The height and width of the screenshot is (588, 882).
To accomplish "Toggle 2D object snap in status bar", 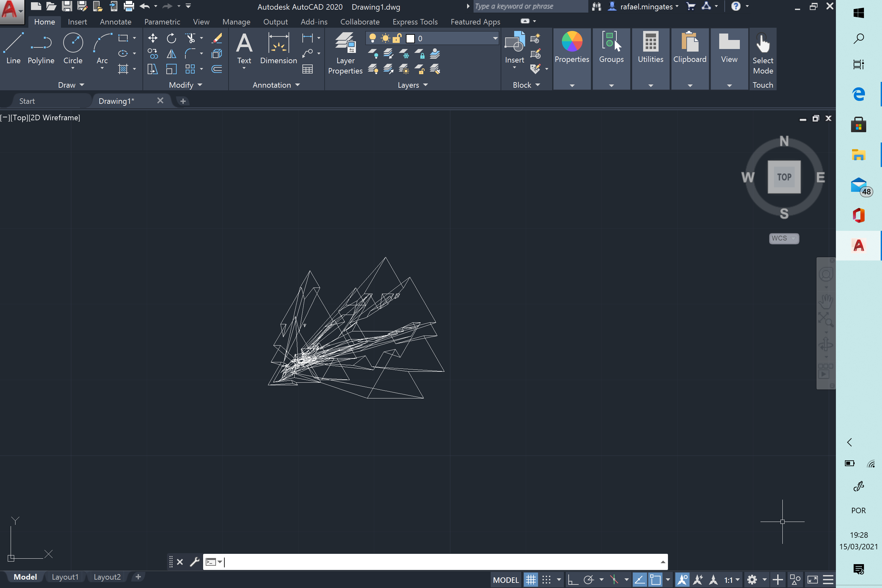I will click(655, 580).
